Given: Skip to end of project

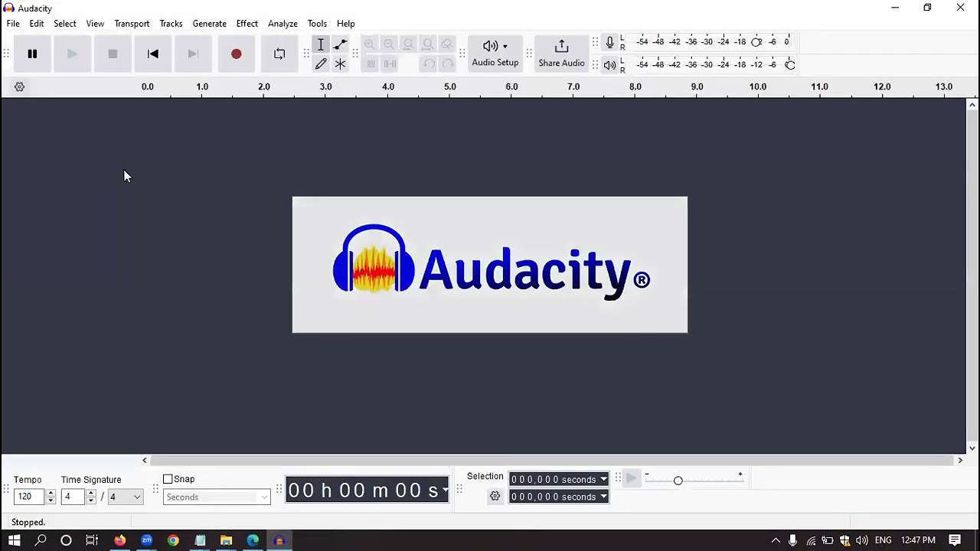Looking at the screenshot, I should coord(193,54).
